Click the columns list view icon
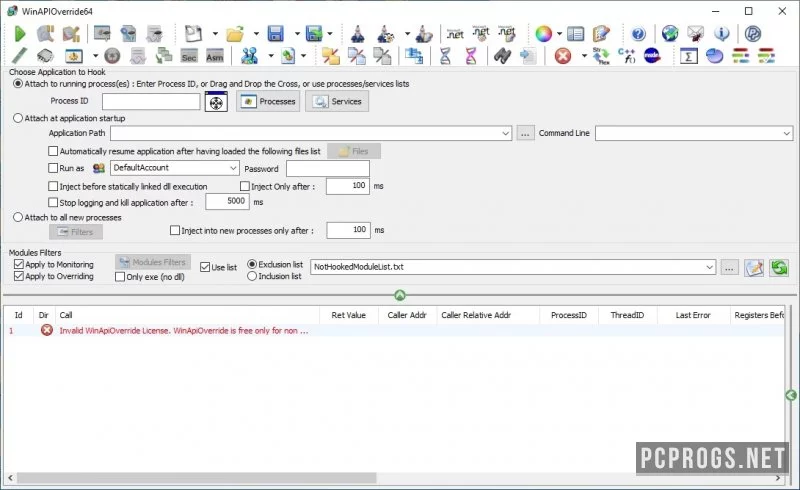The height and width of the screenshot is (490, 800). [576, 34]
